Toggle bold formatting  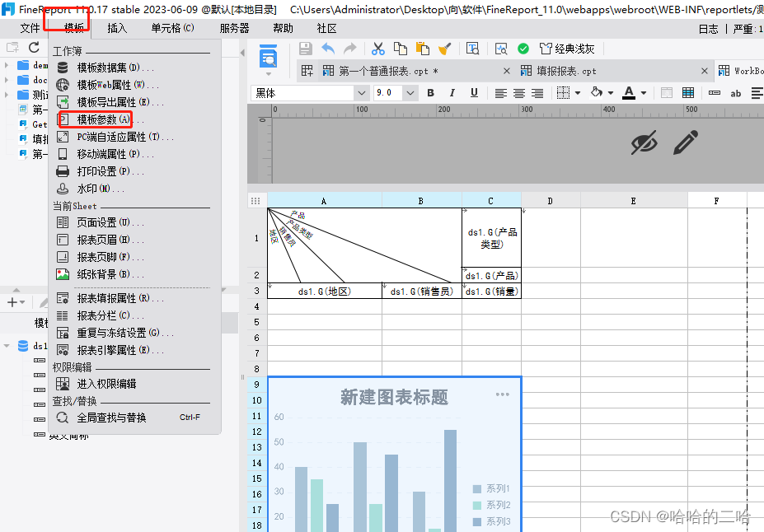click(429, 92)
